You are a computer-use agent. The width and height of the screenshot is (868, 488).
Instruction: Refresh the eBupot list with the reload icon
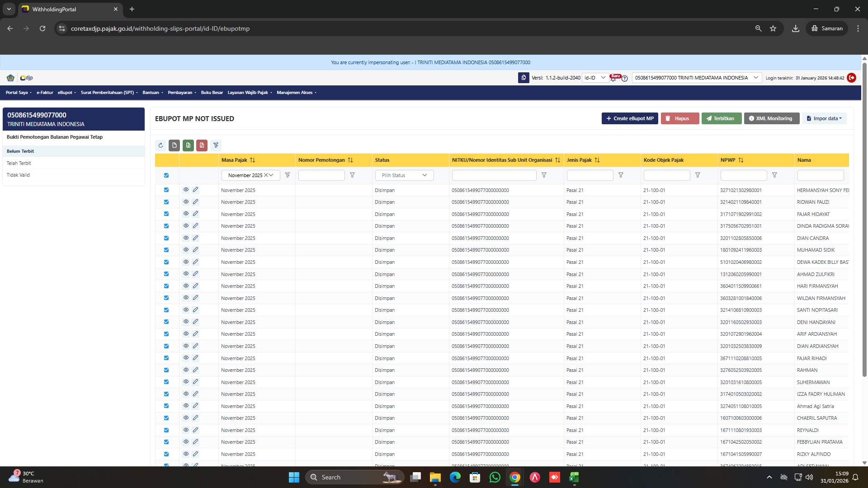coord(160,145)
